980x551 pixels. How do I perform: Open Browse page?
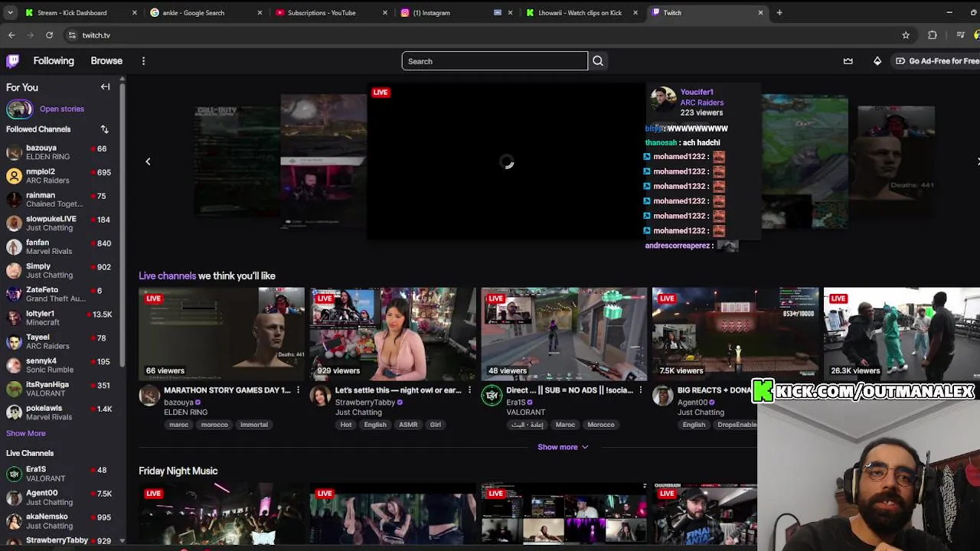click(106, 61)
